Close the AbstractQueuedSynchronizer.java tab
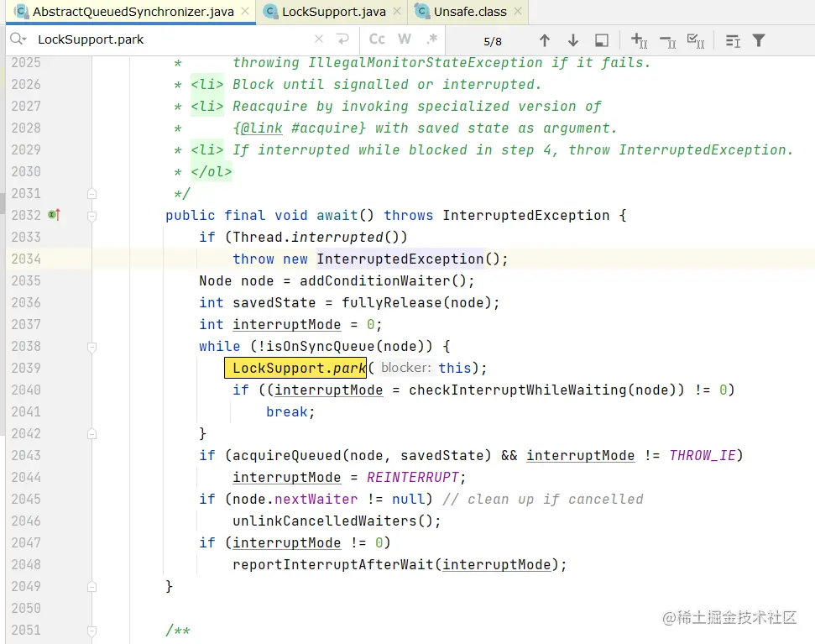Image resolution: width=815 pixels, height=644 pixels. coord(245,11)
